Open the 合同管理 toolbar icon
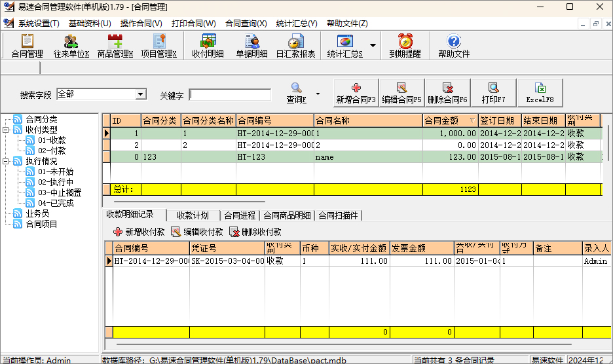The width and height of the screenshot is (613, 364). tap(27, 46)
